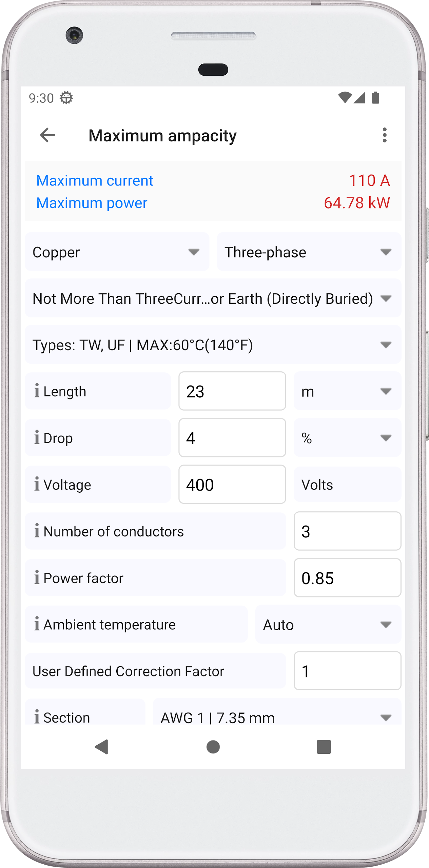The image size is (429, 868).
Task: Change the length unit m dropdown
Action: coord(347,391)
